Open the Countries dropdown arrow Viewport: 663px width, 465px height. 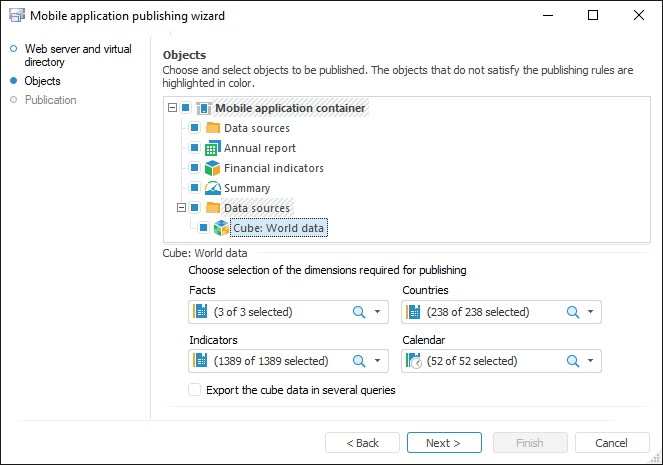[x=591, y=312]
